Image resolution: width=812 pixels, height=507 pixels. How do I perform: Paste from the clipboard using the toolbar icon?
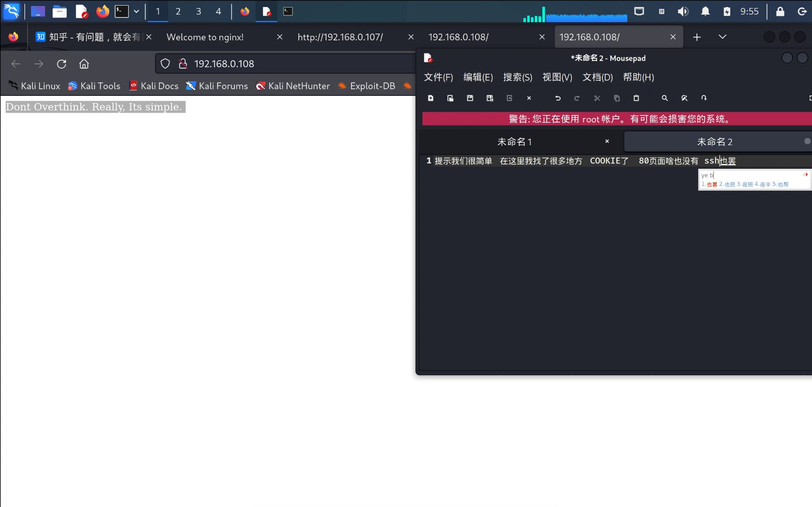[636, 98]
